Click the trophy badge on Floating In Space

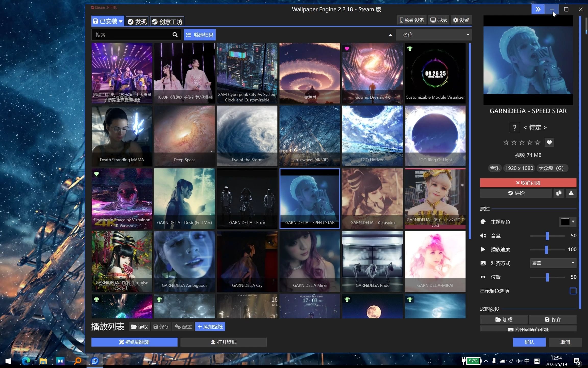coord(96,174)
